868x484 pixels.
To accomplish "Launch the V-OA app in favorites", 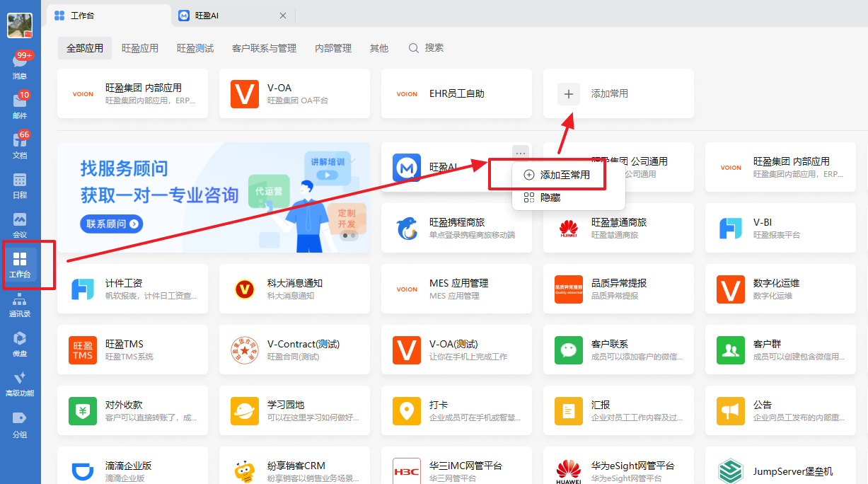I will point(295,93).
